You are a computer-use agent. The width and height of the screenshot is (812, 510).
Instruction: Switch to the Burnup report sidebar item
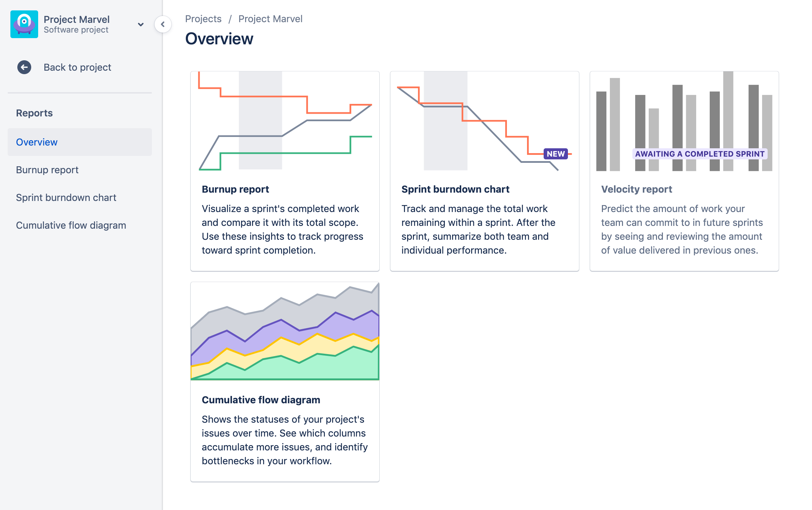point(47,170)
